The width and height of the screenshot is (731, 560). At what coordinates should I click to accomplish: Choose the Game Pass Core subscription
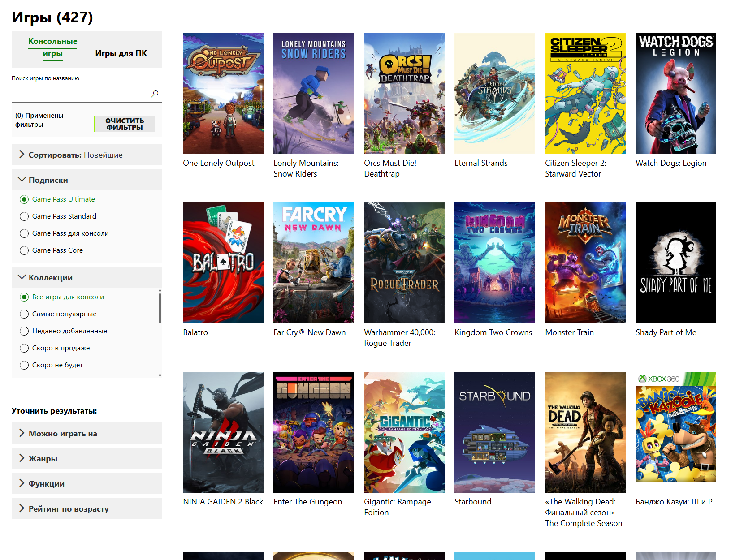click(24, 250)
